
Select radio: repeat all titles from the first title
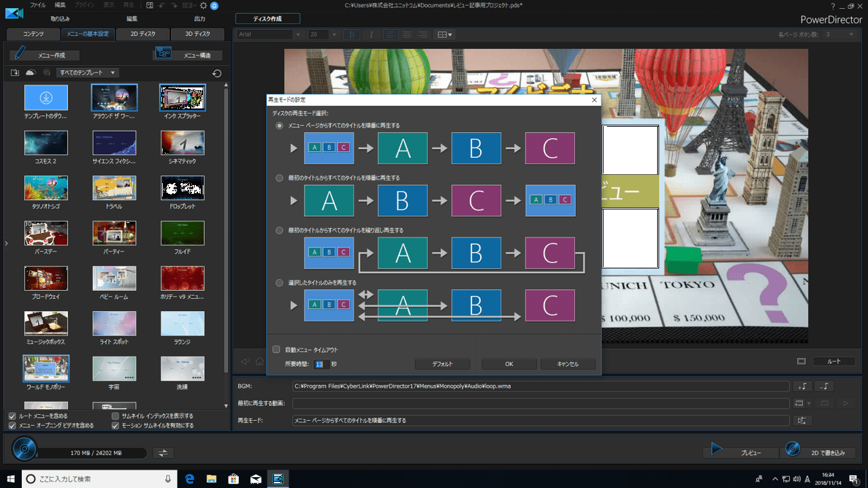coord(279,230)
